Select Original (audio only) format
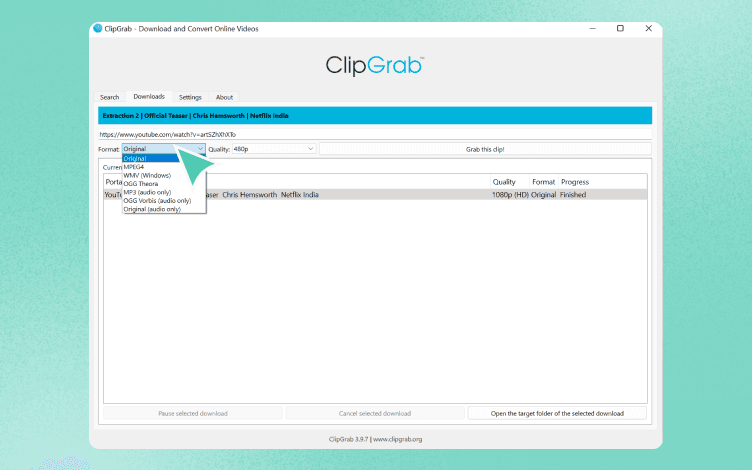Screen dimensions: 752x470 (x=164, y=209)
